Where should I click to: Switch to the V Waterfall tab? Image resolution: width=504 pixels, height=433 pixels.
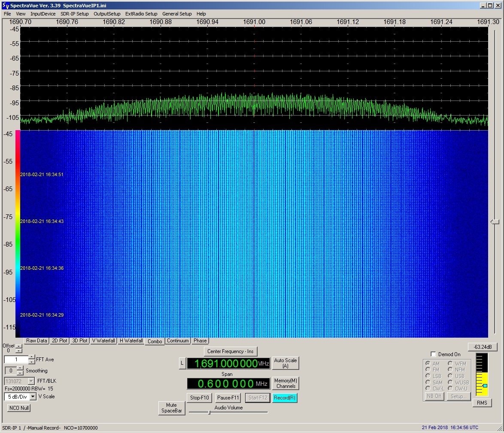click(x=103, y=341)
